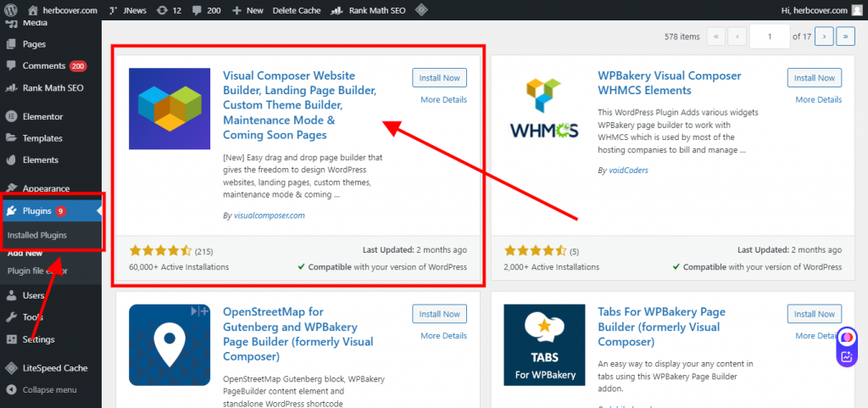Click the OpenStreetMap plugin pin icon

pos(170,345)
